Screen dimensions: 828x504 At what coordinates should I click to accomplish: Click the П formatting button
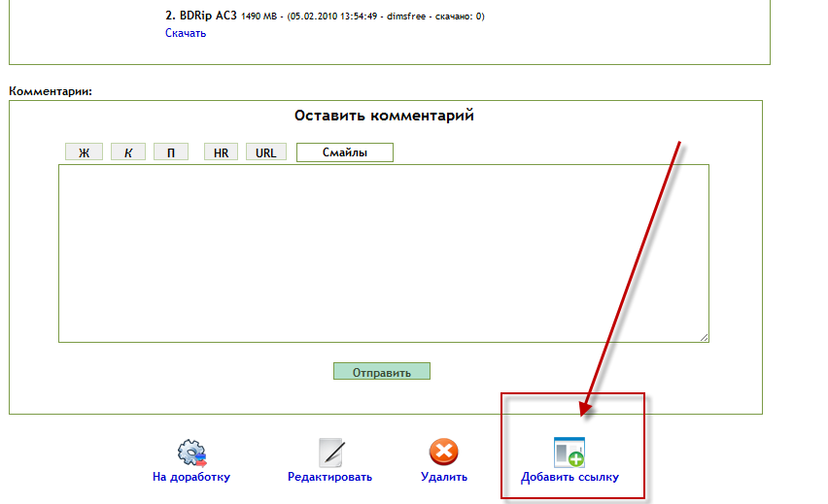coord(171,152)
